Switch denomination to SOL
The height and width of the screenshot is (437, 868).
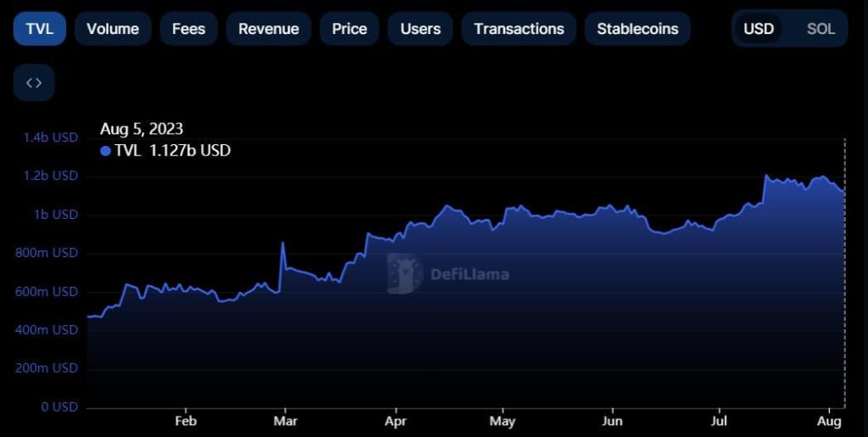click(x=821, y=29)
